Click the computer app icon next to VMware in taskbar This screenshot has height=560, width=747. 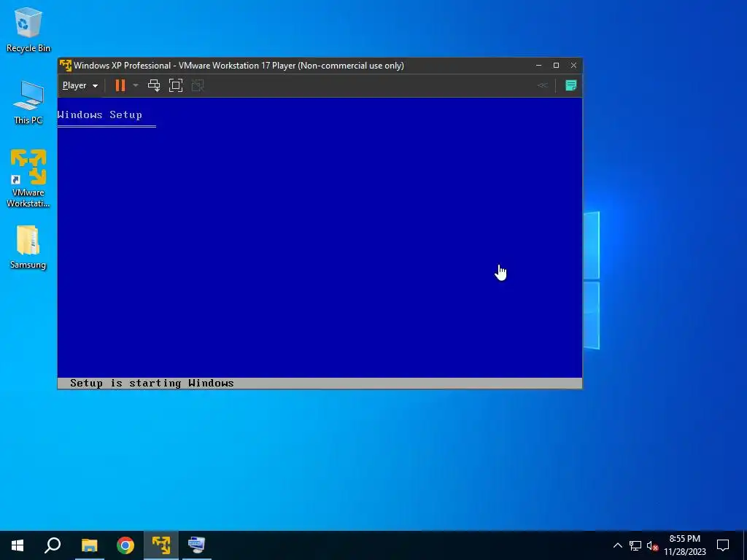[x=196, y=545]
